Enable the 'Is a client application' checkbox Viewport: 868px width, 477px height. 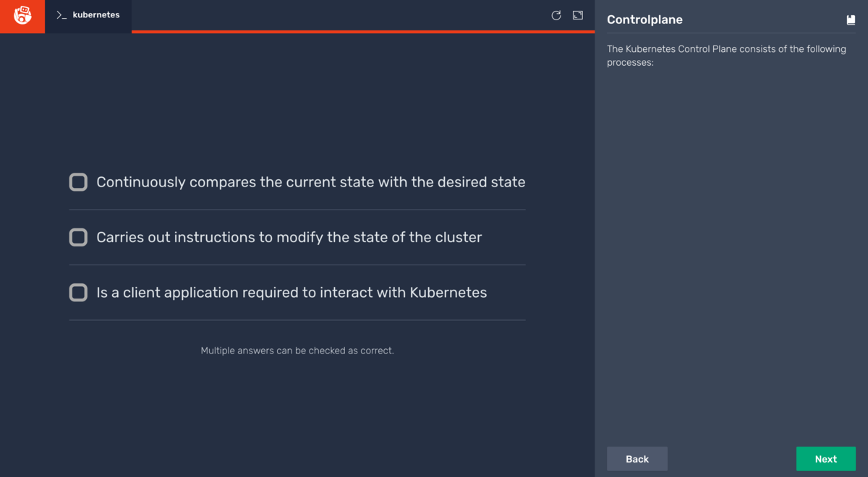coord(78,292)
